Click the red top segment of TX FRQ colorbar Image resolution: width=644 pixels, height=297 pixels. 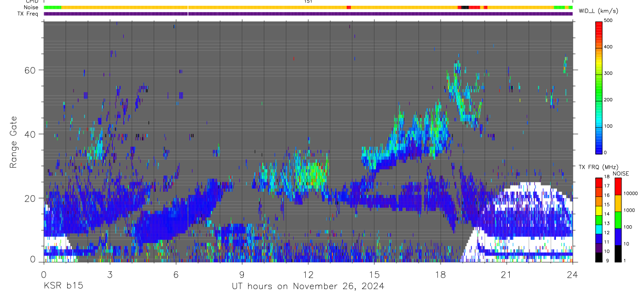click(x=599, y=182)
